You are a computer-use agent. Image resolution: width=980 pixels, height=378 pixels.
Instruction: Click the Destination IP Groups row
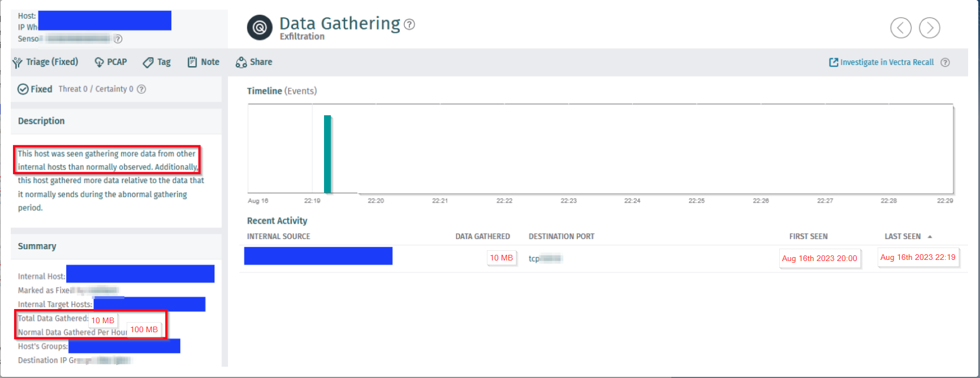[74, 360]
